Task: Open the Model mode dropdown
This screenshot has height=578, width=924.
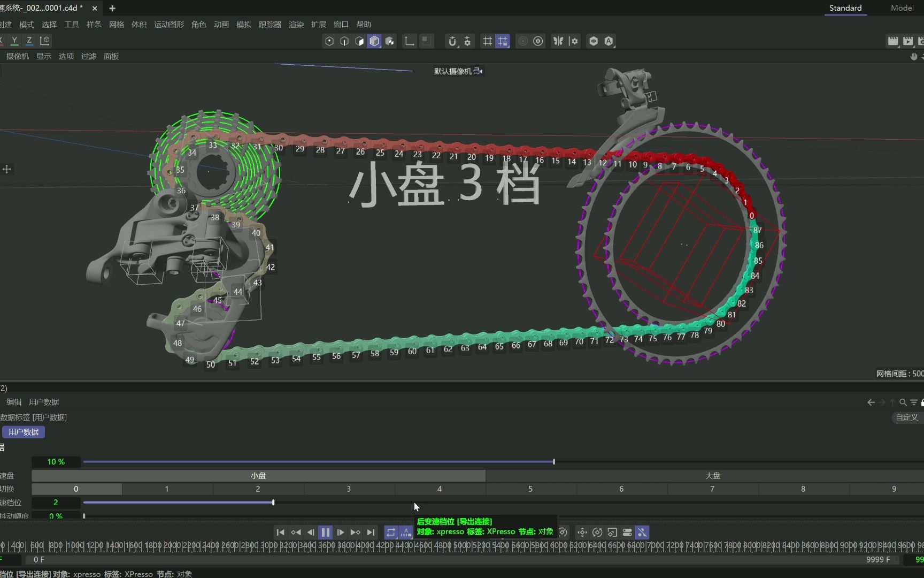Action: point(903,8)
